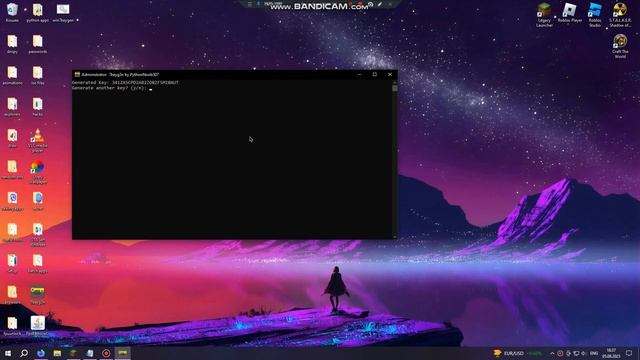This screenshot has width=640, height=360.
Task: Click the Bandicam overlay pencil draw icon
Action: click(380, 4)
